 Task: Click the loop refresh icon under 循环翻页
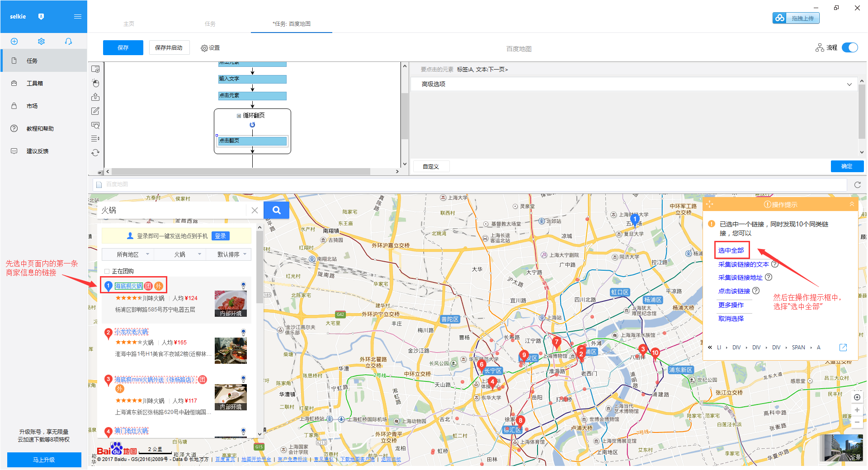(252, 125)
